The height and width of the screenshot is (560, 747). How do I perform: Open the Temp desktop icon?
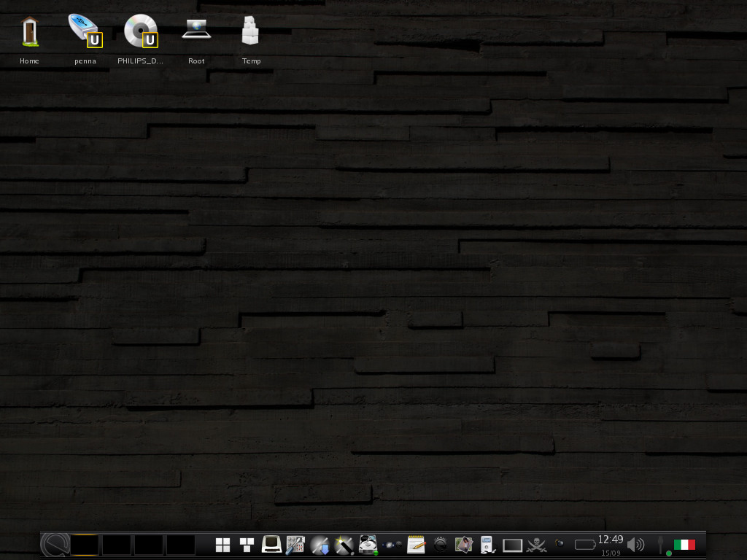(251, 33)
